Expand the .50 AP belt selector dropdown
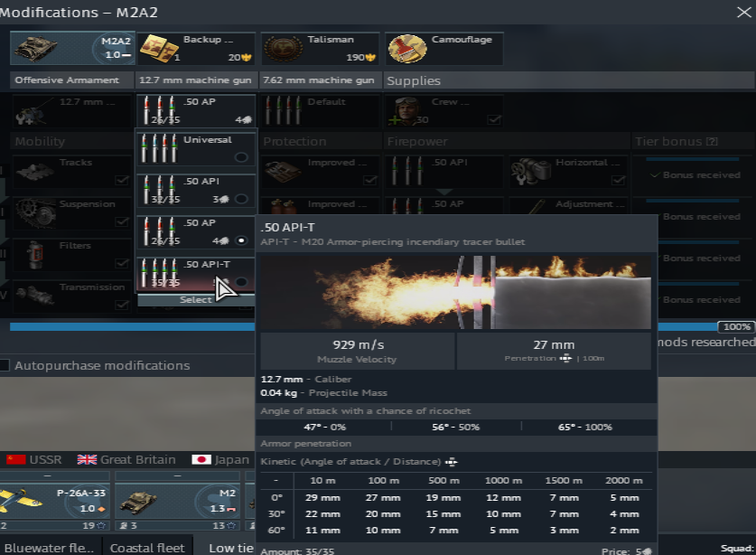Viewport: 756px width, 555px height. coord(196,110)
